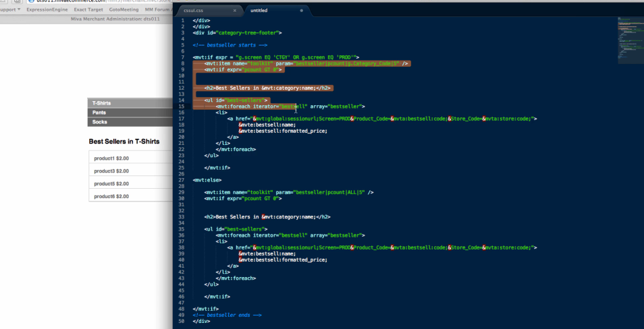644x329 pixels.
Task: Click the ul id best-sellers line 35
Action: pos(236,229)
